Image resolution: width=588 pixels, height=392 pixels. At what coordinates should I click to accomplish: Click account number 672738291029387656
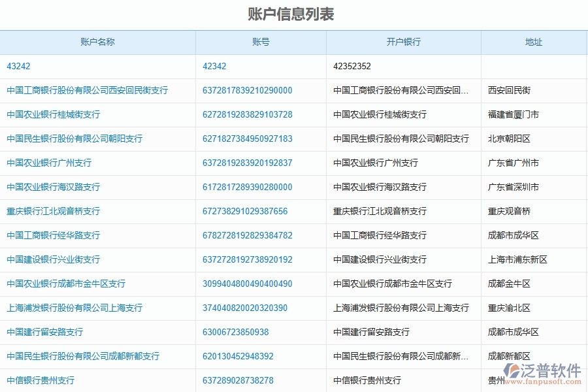[x=244, y=211]
